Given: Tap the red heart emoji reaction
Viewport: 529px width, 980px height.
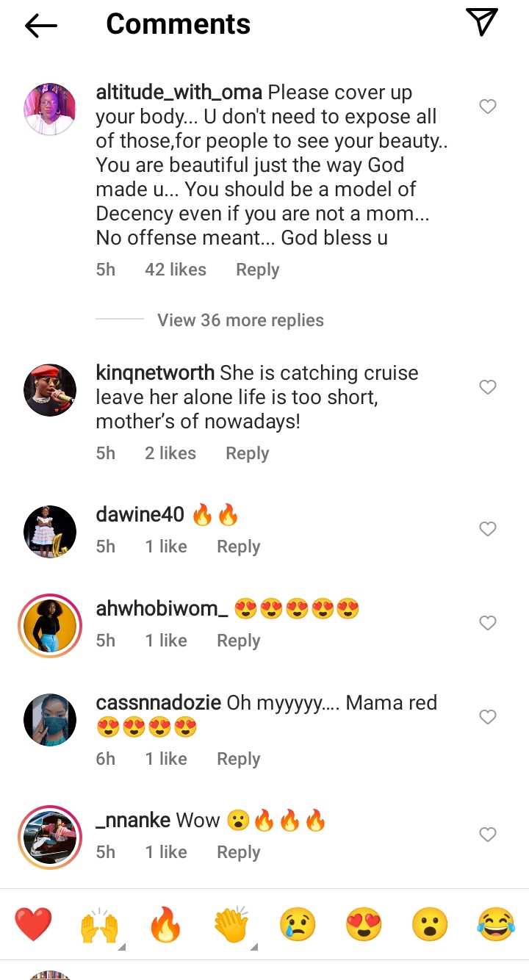Looking at the screenshot, I should [x=34, y=924].
